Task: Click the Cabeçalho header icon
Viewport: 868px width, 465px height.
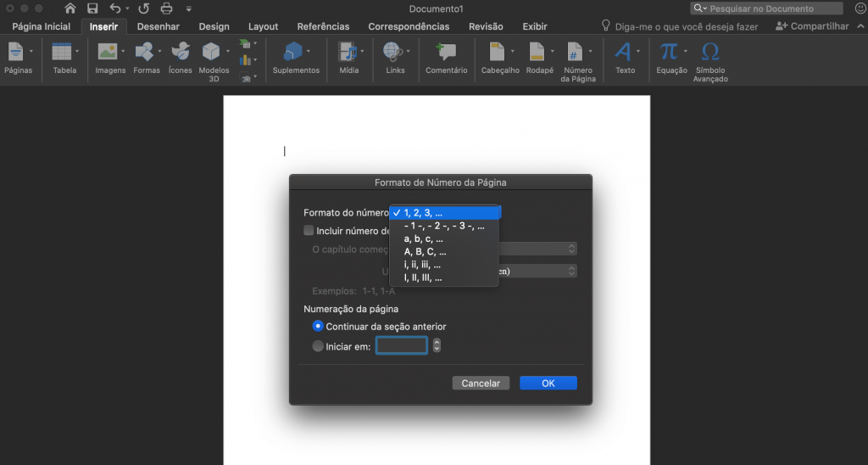Action: click(497, 52)
